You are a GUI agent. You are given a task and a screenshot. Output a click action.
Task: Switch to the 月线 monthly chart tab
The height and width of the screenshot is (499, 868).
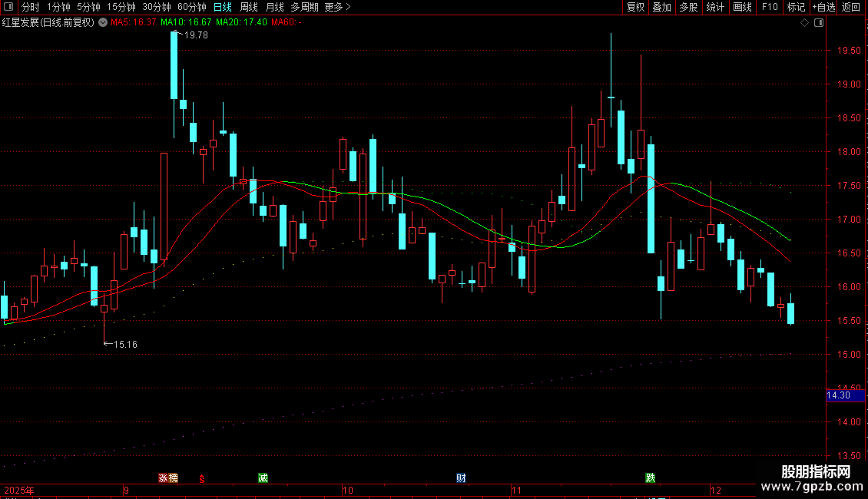[274, 7]
